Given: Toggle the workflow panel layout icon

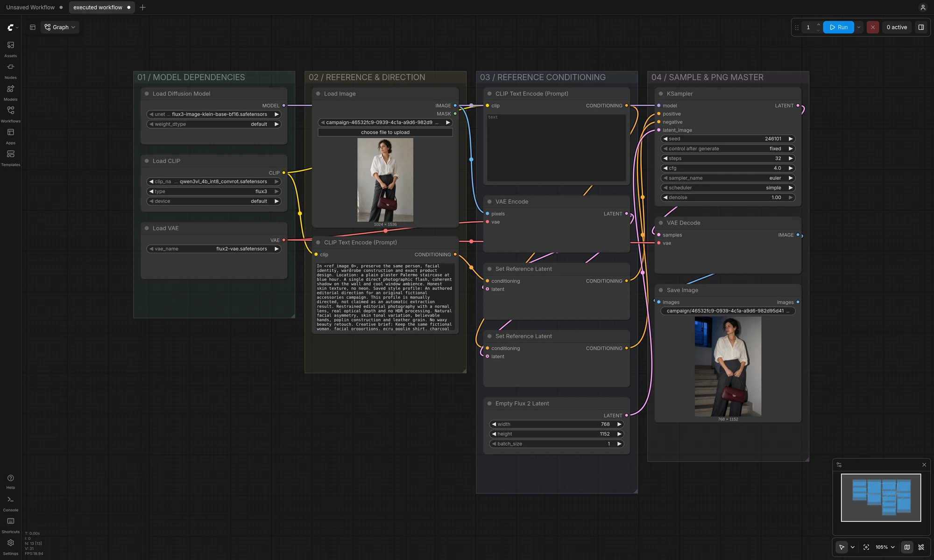Looking at the screenshot, I should pyautogui.click(x=33, y=27).
